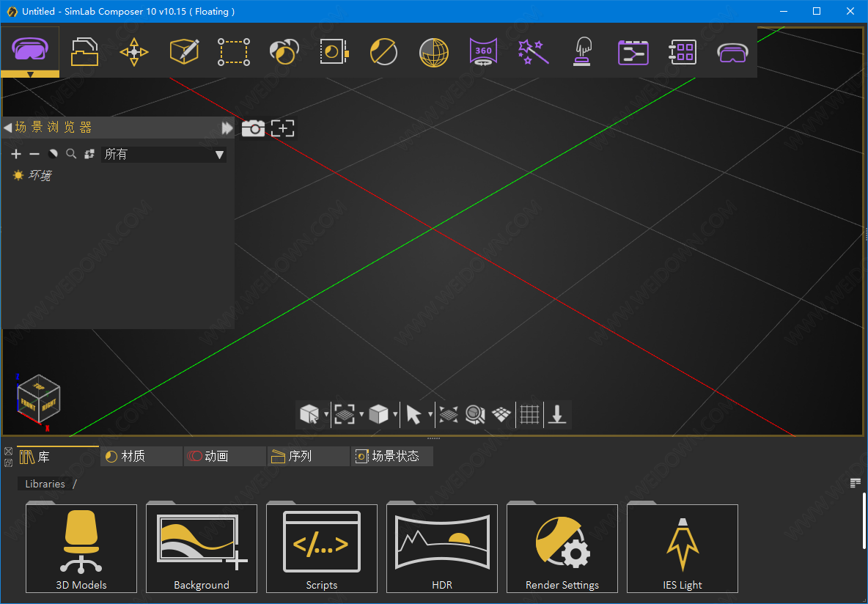
Task: Toggle the grid lines display icon
Action: (529, 414)
